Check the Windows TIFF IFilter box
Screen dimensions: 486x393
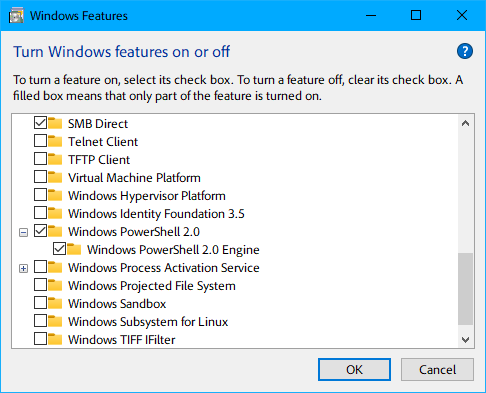[x=40, y=339]
